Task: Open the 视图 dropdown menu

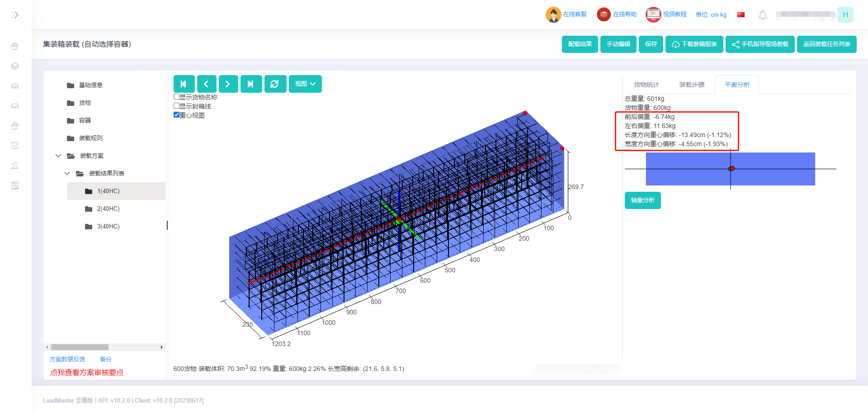Action: [305, 84]
